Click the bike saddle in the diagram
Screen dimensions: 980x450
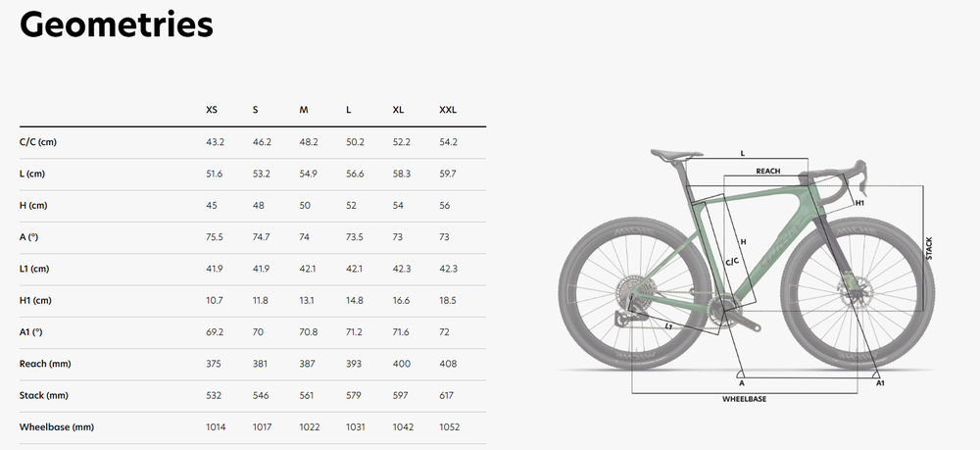(x=676, y=153)
